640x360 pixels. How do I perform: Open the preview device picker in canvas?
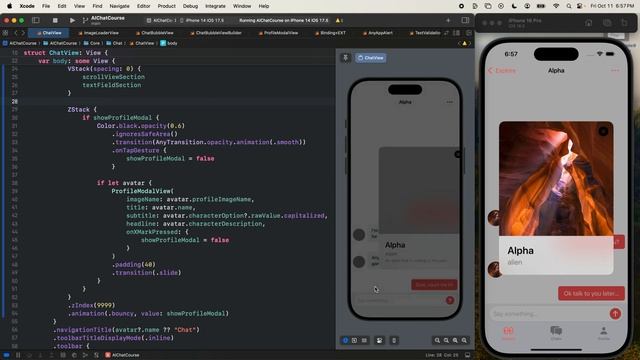[x=394, y=340]
